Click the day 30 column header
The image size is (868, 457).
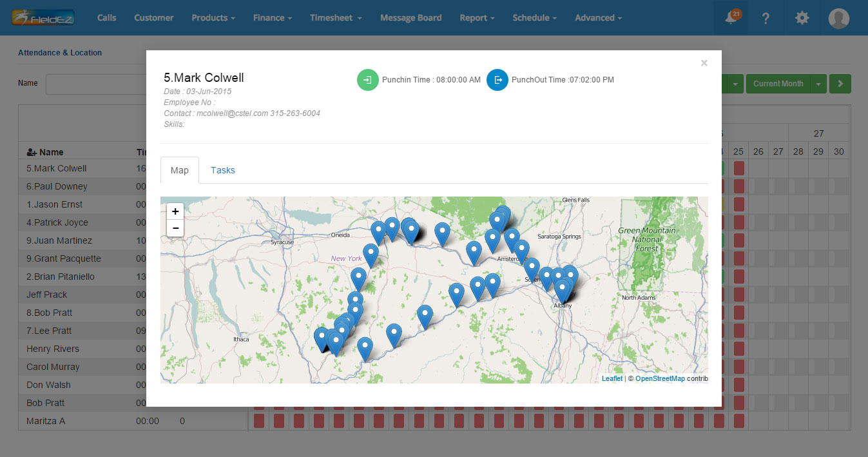838,151
